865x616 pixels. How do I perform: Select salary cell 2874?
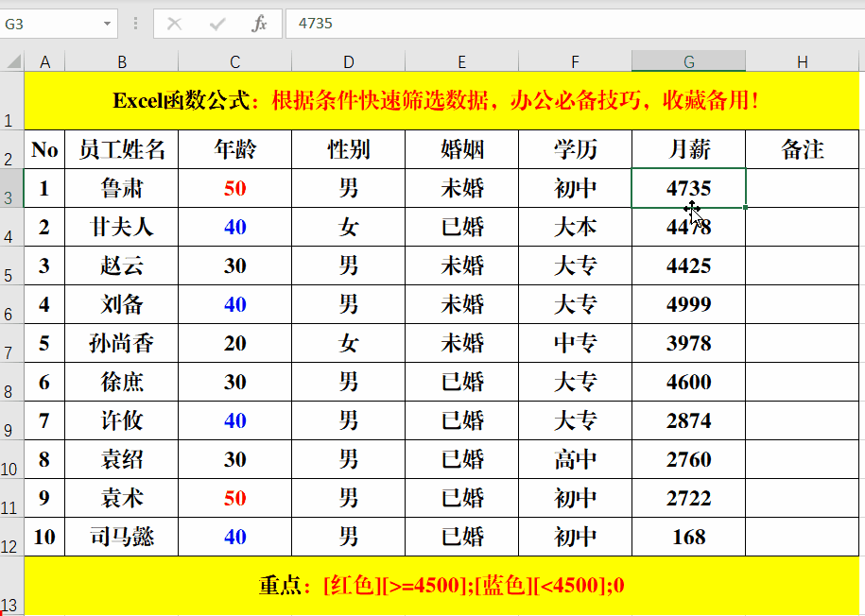688,420
